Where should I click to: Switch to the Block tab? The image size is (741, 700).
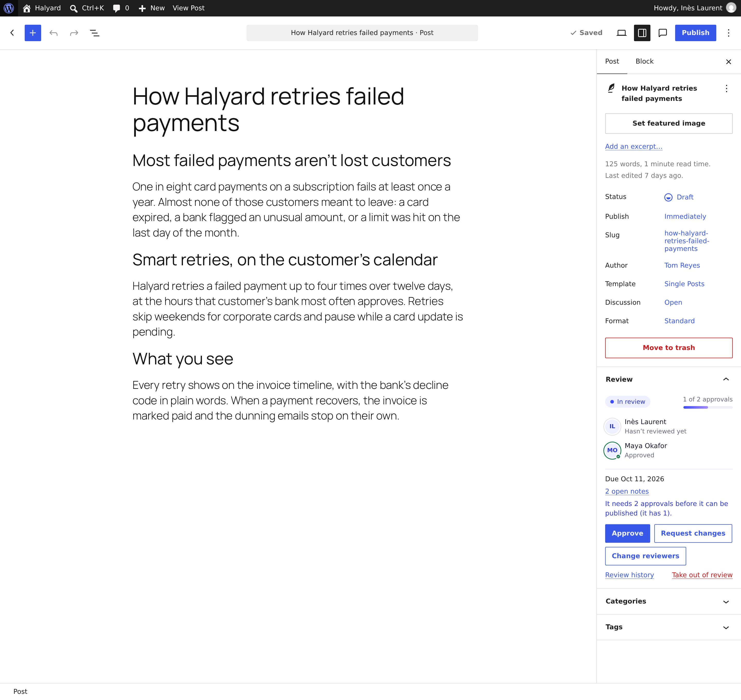[644, 61]
